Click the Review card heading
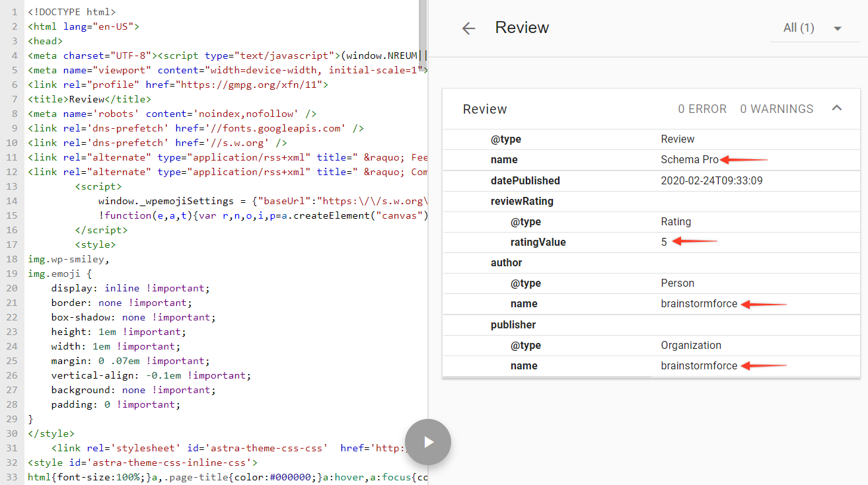Screen dimensions: 868x485 point(485,109)
